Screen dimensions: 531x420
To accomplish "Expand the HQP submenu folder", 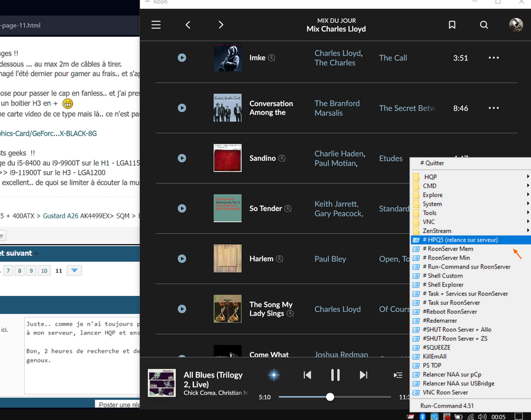I will 471,177.
